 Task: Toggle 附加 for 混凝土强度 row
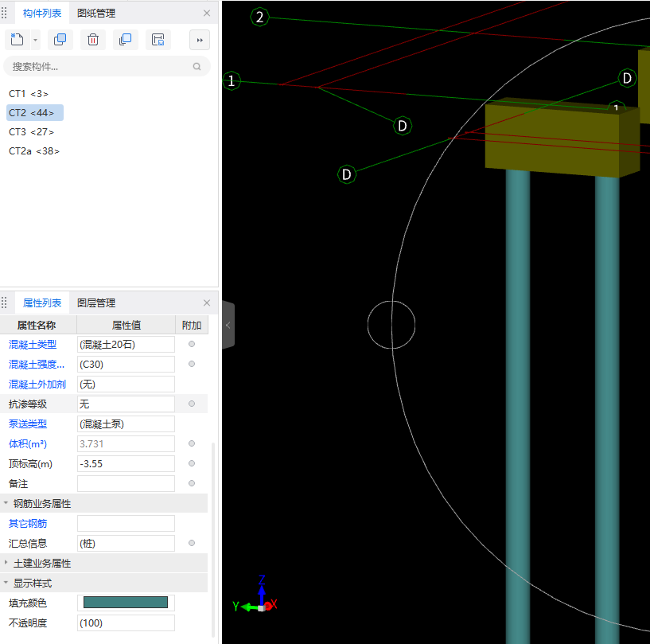click(192, 364)
